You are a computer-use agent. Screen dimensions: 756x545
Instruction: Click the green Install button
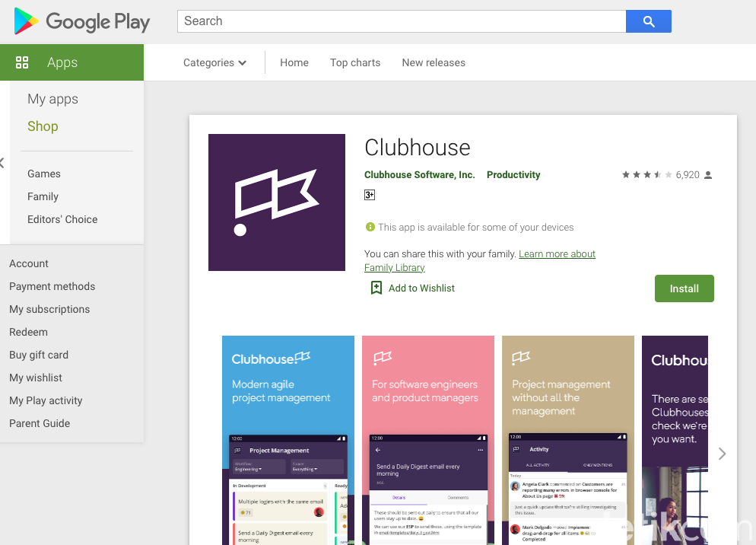pos(685,288)
